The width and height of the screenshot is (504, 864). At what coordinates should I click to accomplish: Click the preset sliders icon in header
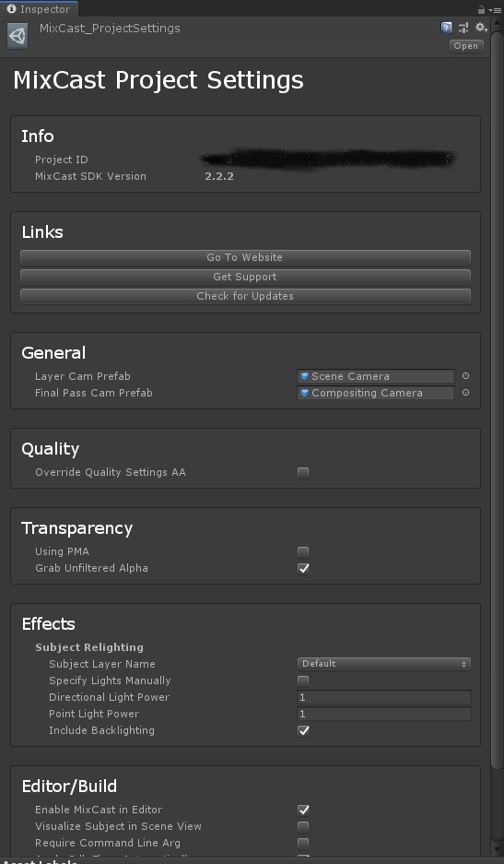[463, 28]
